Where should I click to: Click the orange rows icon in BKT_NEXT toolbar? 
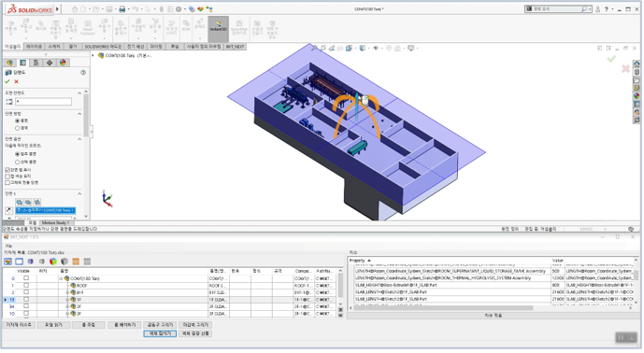pyautogui.click(x=76, y=261)
